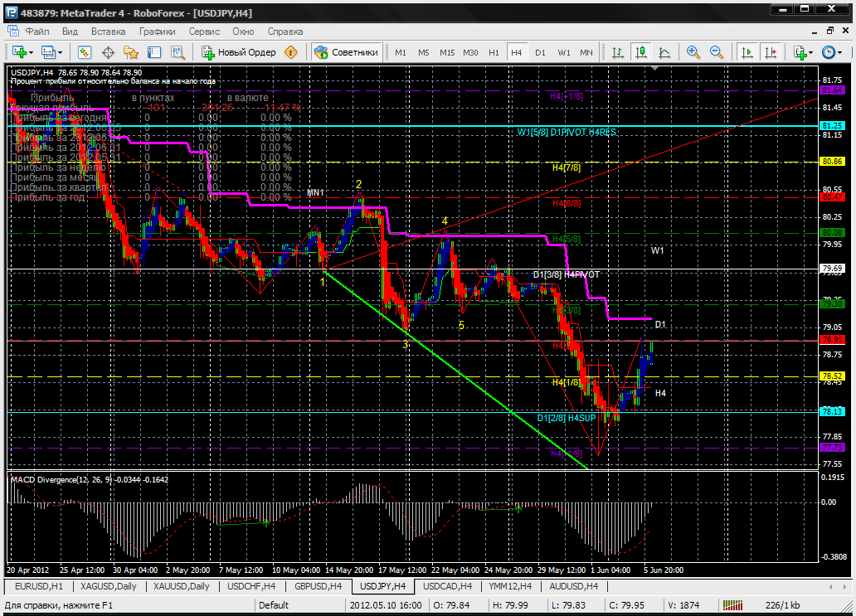856x616 pixels.
Task: Launch the Strategy Tester magnifier icon
Action: tap(178, 52)
